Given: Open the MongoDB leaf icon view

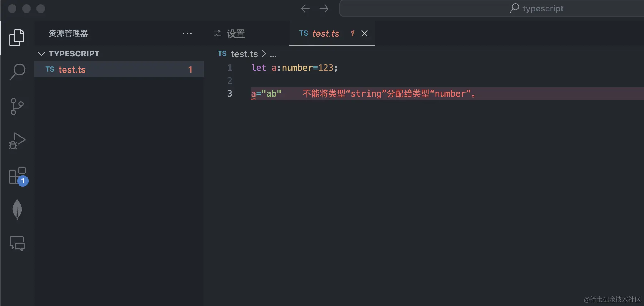Looking at the screenshot, I should pyautogui.click(x=17, y=209).
